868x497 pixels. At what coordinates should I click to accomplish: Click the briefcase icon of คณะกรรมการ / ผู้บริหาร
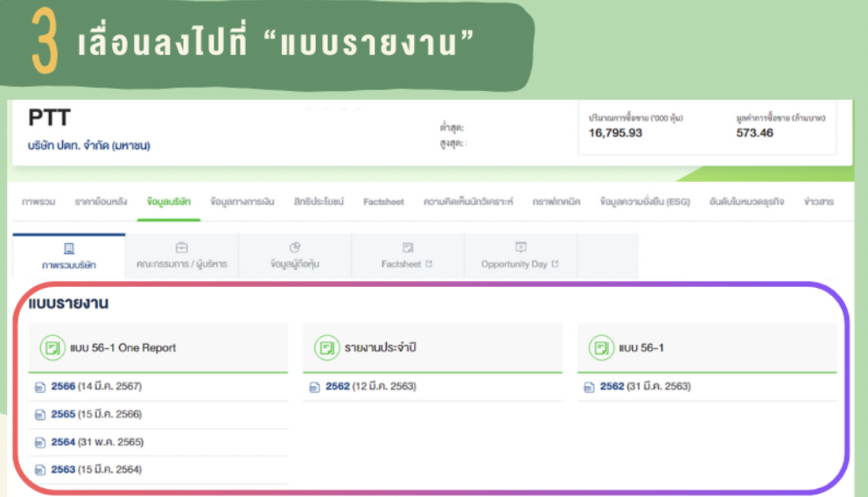point(182,248)
